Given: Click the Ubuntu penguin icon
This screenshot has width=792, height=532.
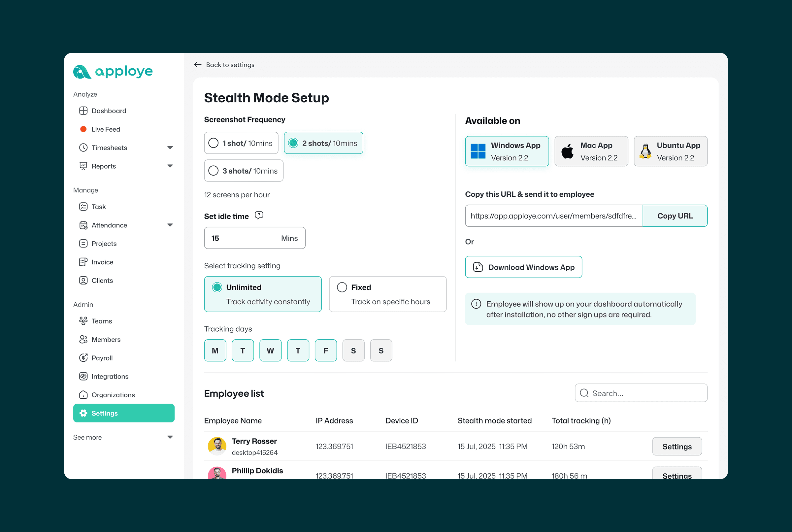Looking at the screenshot, I should (645, 151).
